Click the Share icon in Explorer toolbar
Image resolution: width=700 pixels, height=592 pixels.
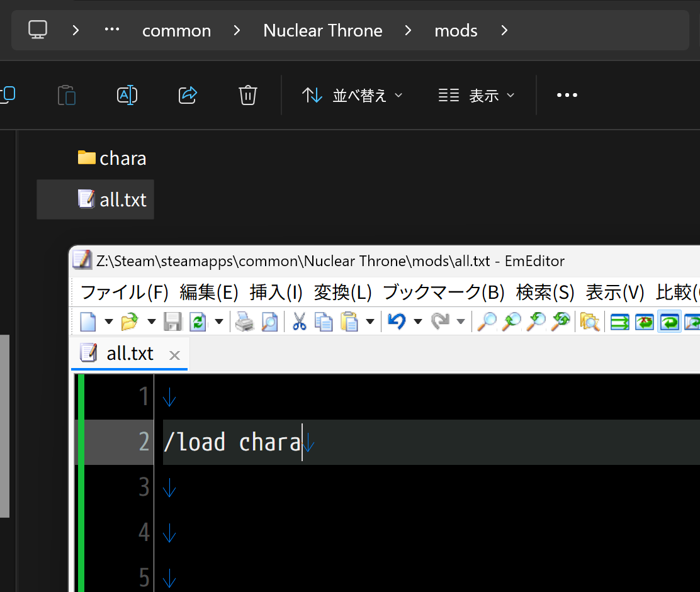tap(188, 95)
